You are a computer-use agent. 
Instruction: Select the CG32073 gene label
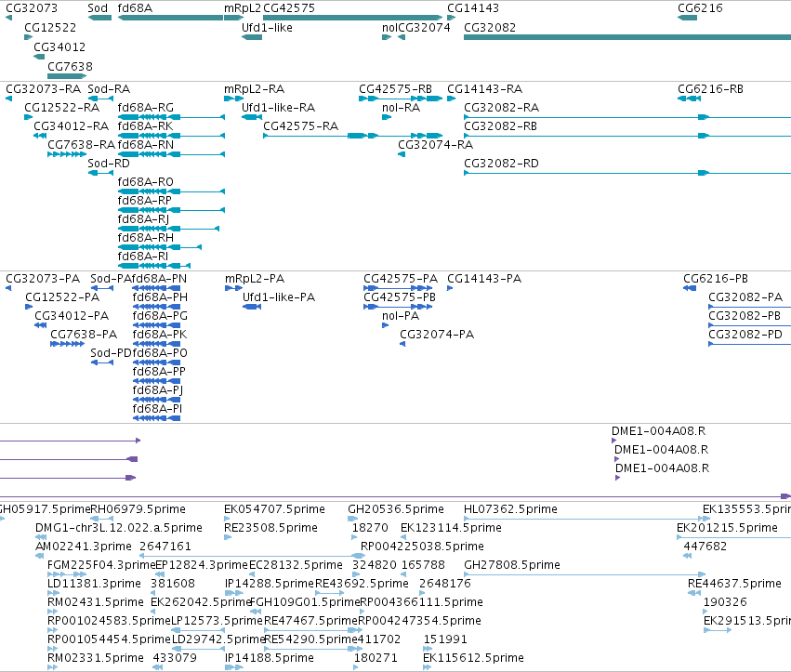32,8
